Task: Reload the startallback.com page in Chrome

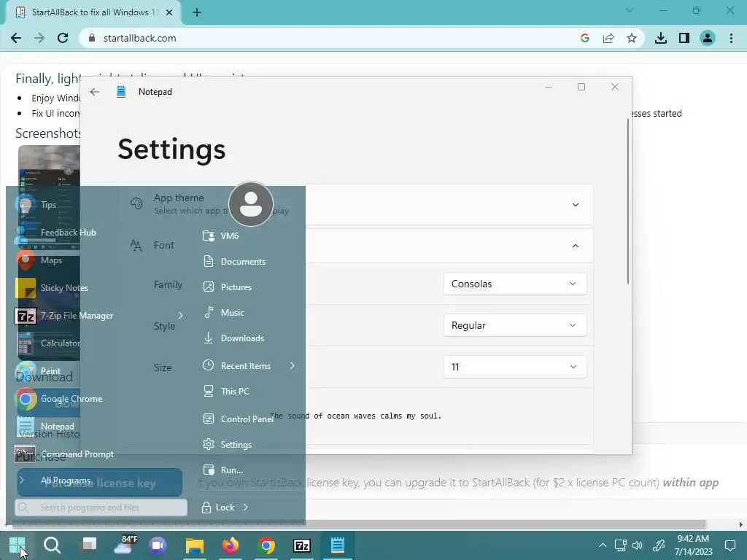Action: pos(63,38)
